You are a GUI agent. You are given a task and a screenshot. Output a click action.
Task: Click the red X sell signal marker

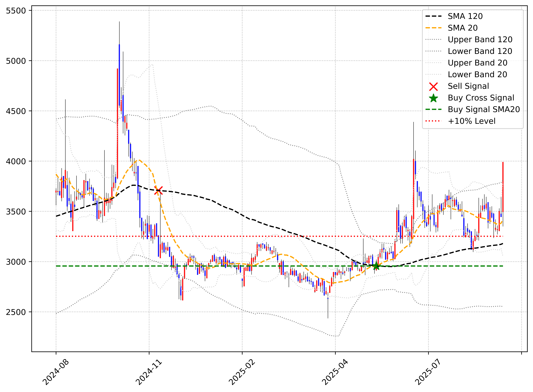158,191
